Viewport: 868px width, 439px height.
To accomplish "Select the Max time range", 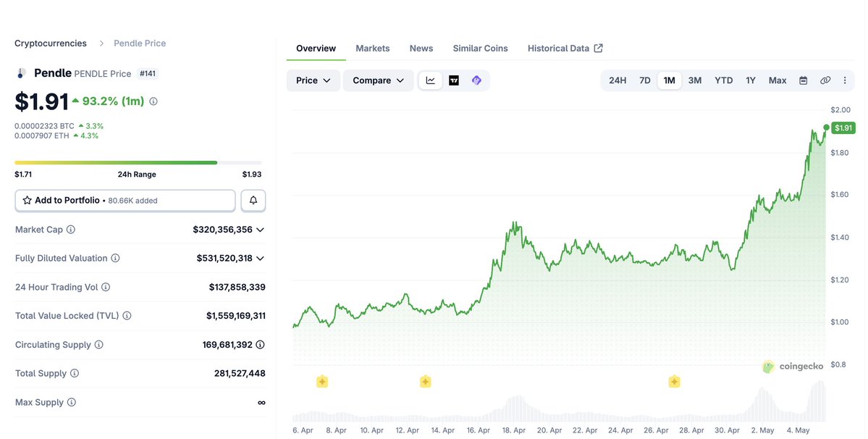I will 778,80.
